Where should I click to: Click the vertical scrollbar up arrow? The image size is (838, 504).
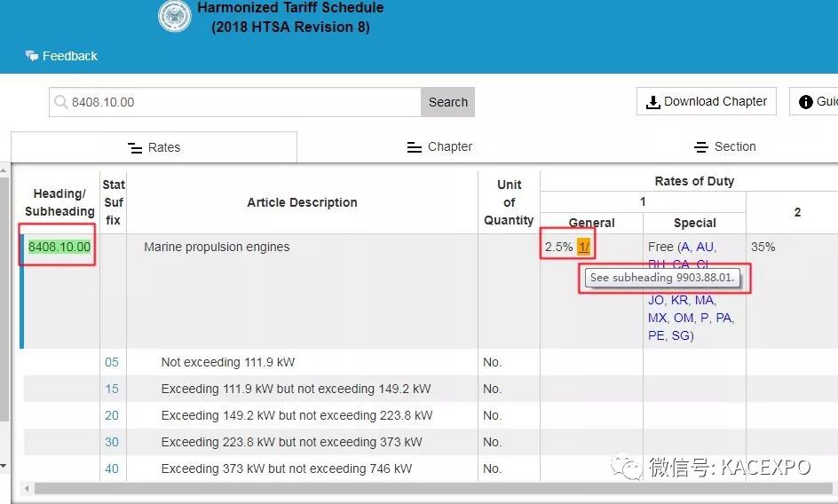[x=4, y=170]
